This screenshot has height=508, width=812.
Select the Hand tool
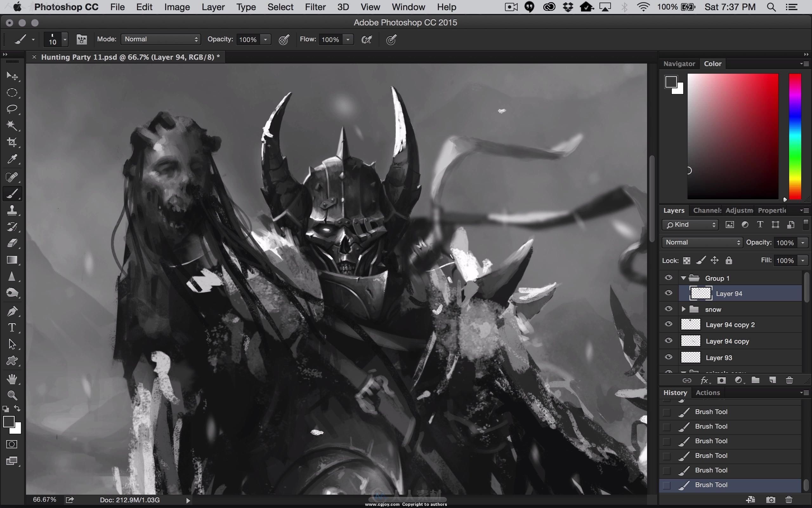(12, 379)
